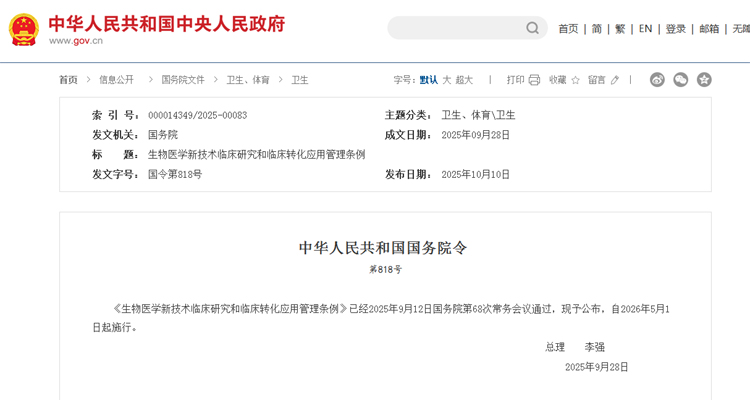Click the search magnifier icon
Image resolution: width=750 pixels, height=400 pixels.
pos(533,28)
